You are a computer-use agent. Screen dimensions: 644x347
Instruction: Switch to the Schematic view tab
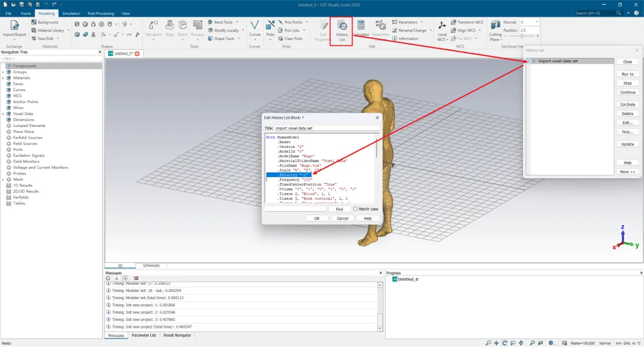151,266
